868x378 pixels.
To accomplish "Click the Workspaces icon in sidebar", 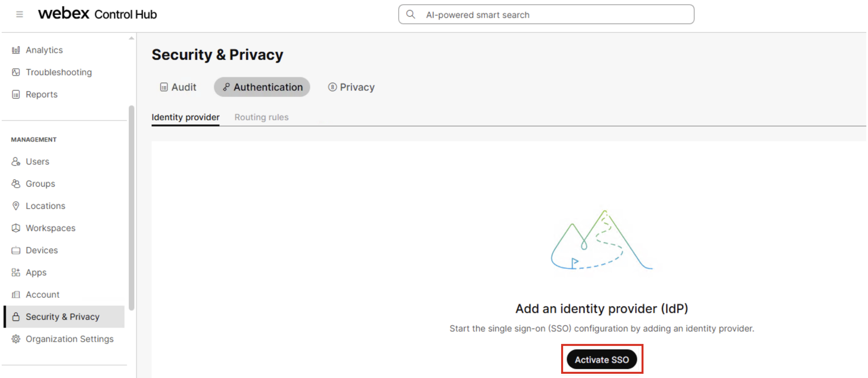I will 16,228.
